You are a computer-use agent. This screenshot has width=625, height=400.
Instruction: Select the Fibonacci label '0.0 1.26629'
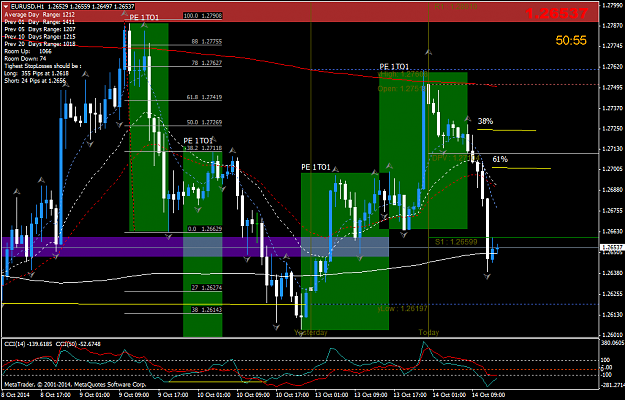[x=205, y=229]
